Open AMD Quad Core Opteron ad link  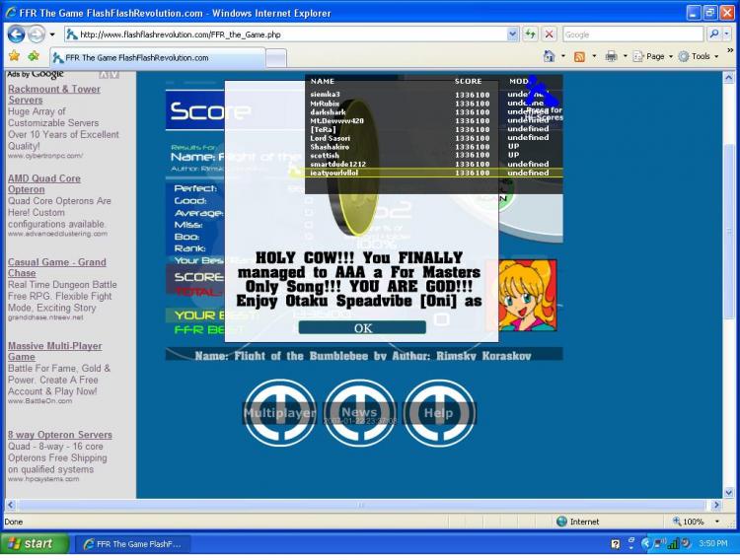(x=43, y=184)
